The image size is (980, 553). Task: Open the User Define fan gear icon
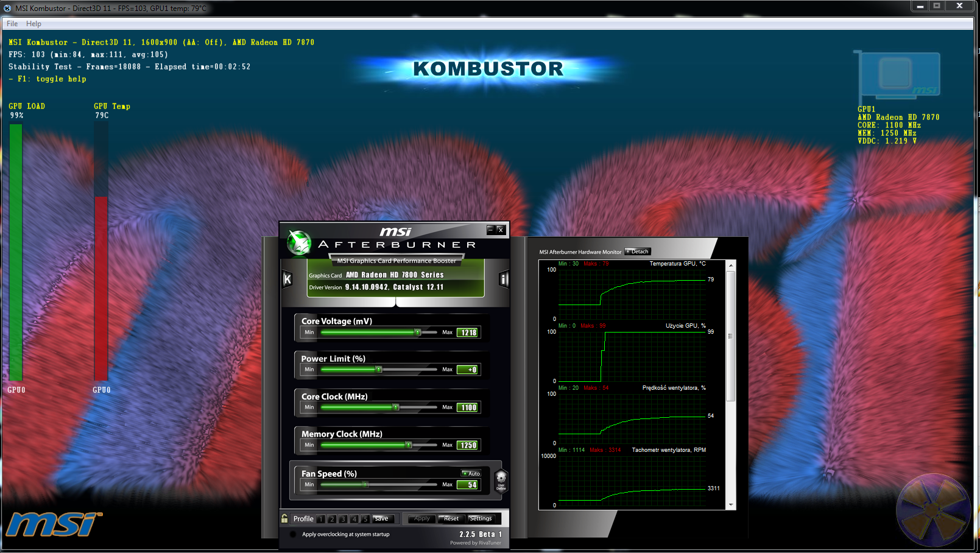click(x=501, y=480)
